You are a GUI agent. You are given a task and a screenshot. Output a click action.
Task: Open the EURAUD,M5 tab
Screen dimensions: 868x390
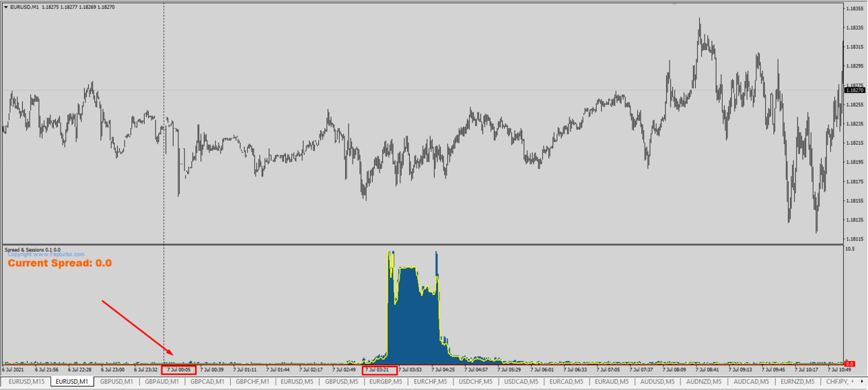point(612,382)
